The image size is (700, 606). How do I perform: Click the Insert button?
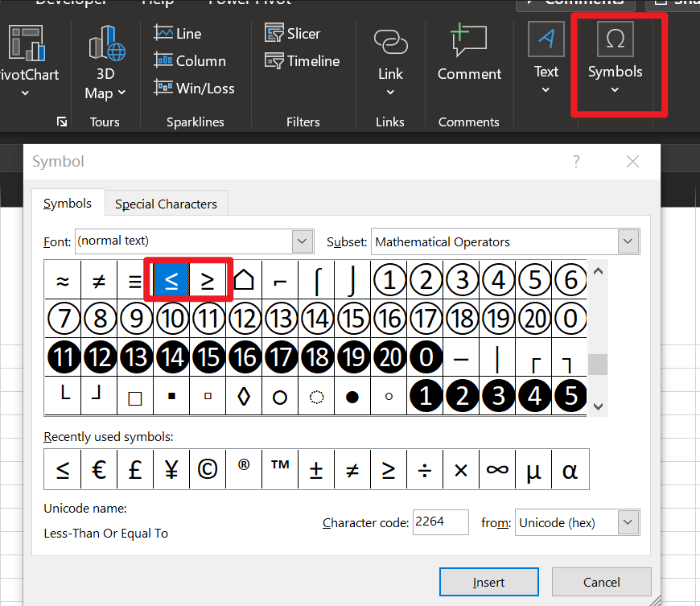[x=489, y=582]
